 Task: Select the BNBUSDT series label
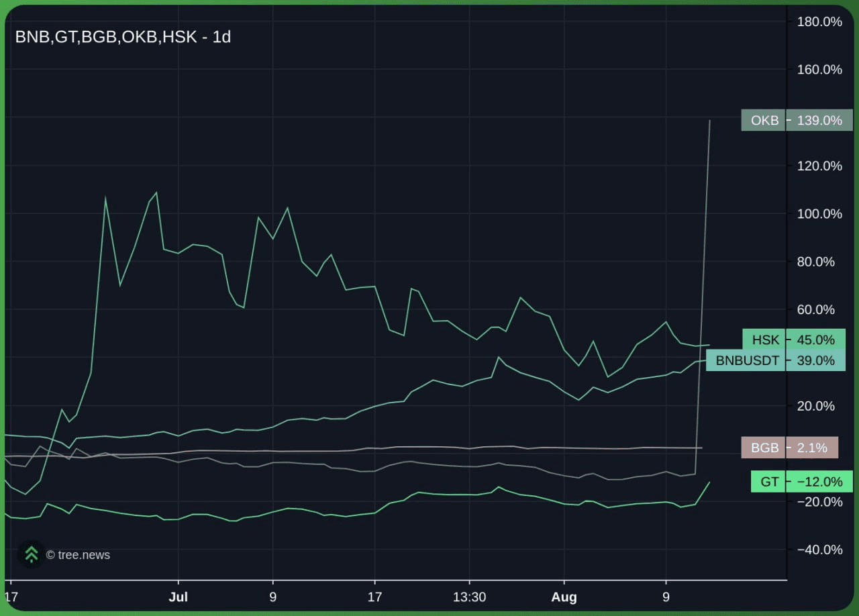pyautogui.click(x=747, y=360)
